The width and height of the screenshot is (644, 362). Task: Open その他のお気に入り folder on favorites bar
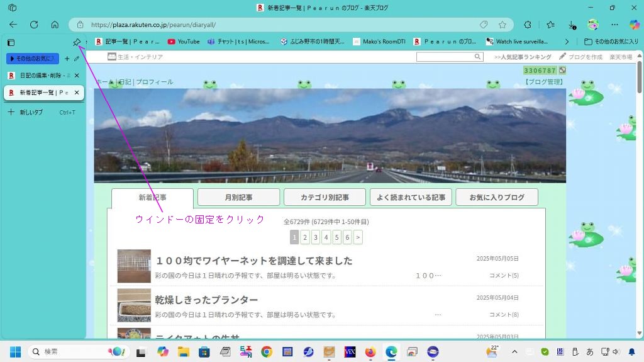tap(611, 42)
